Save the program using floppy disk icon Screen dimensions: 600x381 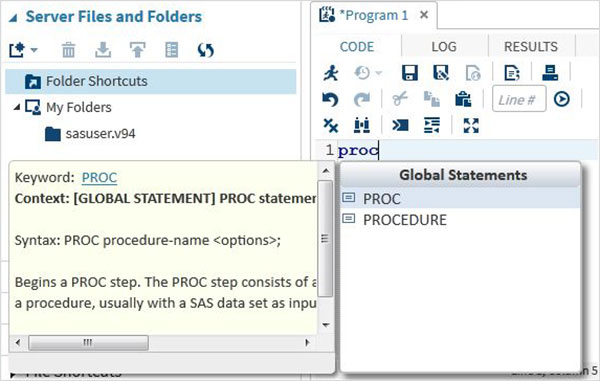pyautogui.click(x=409, y=73)
